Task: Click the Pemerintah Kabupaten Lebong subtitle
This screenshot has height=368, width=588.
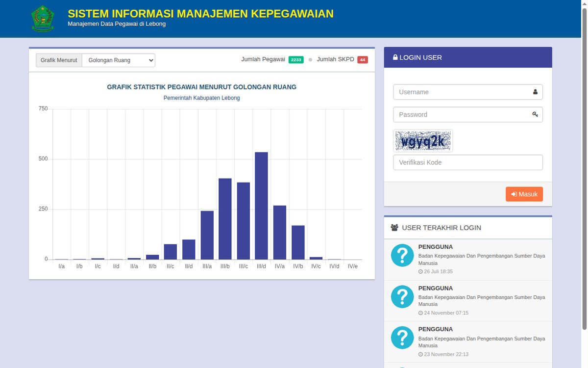Action: click(202, 98)
